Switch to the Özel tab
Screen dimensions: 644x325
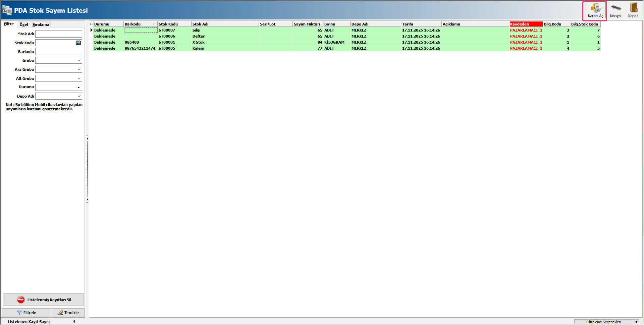coord(23,24)
